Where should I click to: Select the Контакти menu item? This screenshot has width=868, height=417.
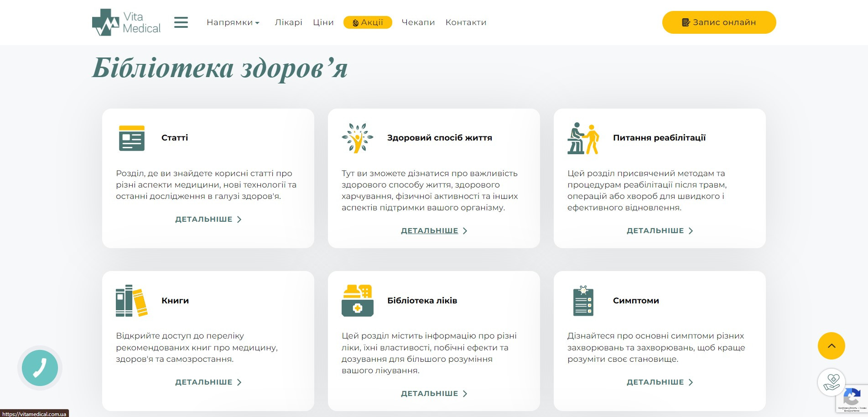pos(466,22)
